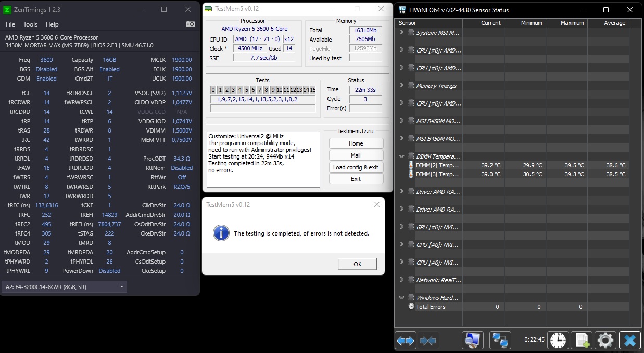The height and width of the screenshot is (353, 644).
Task: Open HWiNFO sensor settings gear icon
Action: pyautogui.click(x=605, y=341)
